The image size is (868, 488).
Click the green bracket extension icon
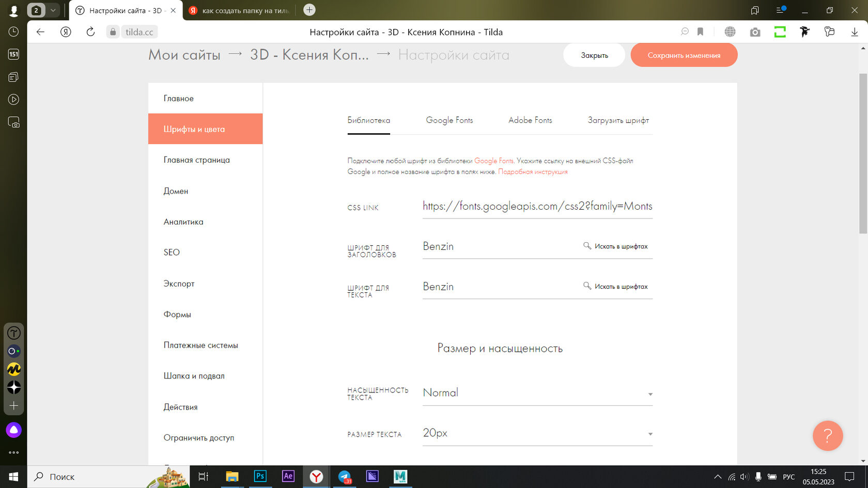780,32
